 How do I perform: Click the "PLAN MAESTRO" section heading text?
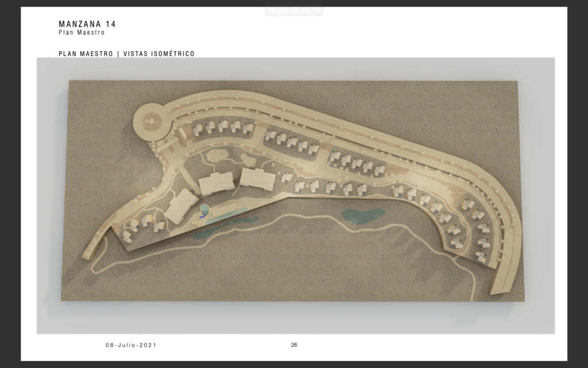pyautogui.click(x=85, y=54)
